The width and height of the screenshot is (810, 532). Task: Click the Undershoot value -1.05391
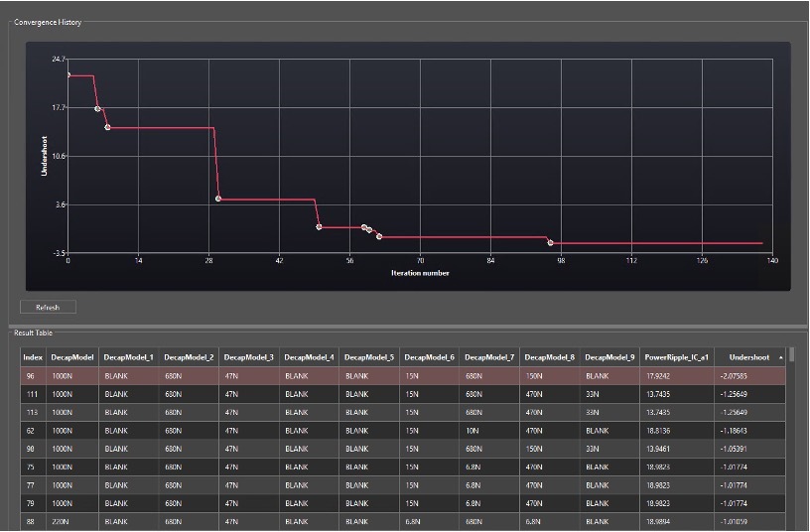click(733, 449)
